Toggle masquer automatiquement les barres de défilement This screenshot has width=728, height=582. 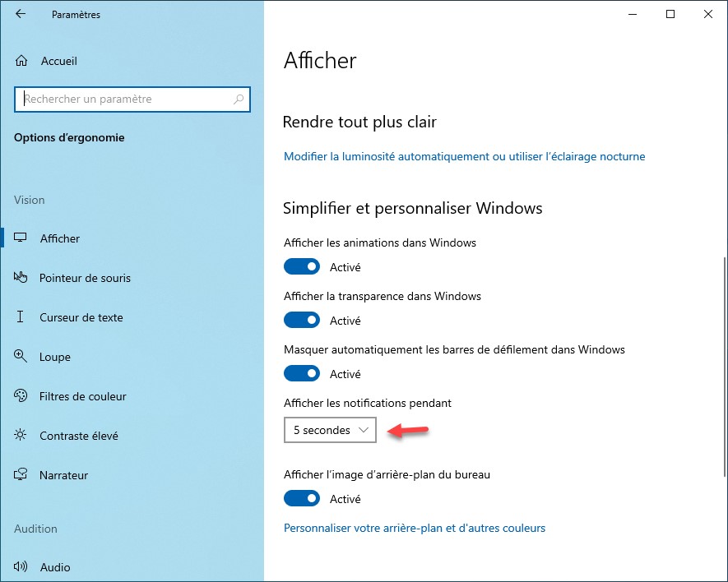pos(302,374)
